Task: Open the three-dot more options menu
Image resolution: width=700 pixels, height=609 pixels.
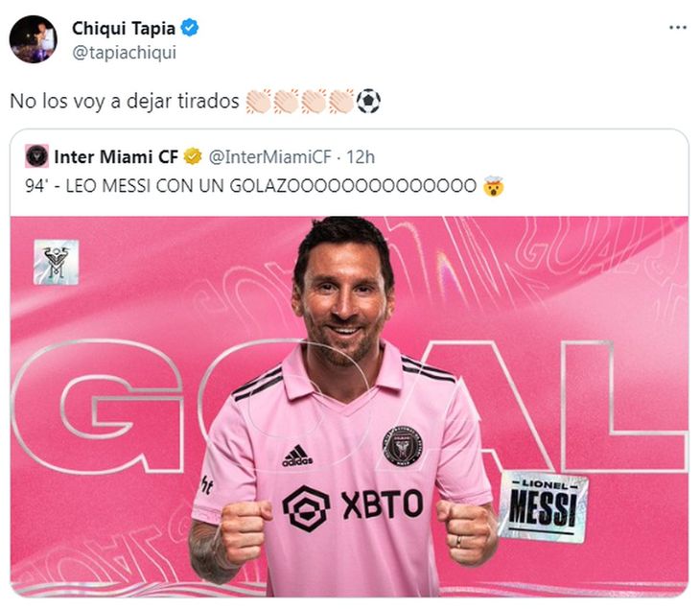Action: [678, 28]
